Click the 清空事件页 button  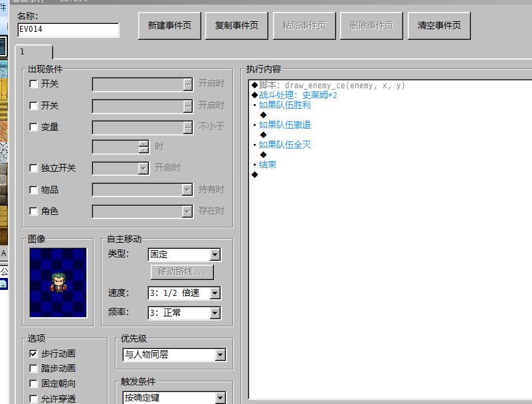[x=439, y=26]
